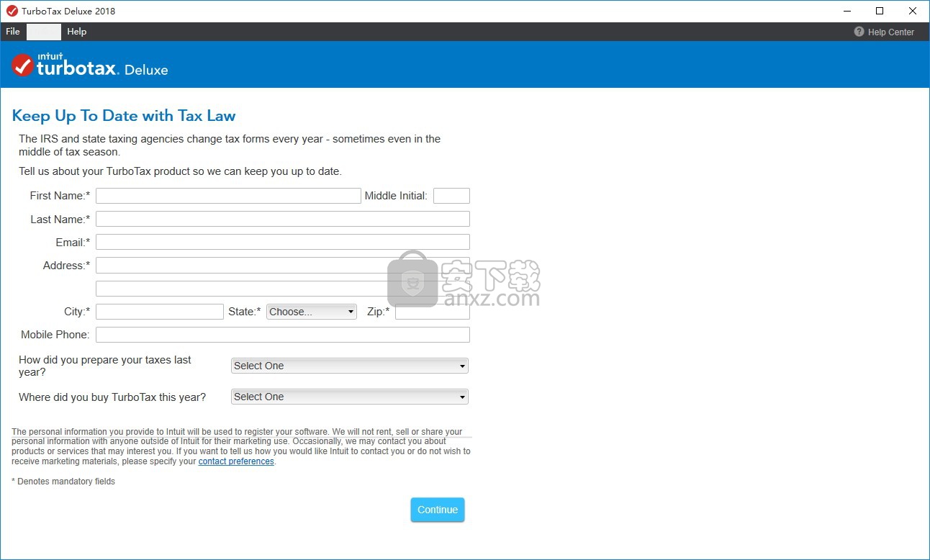Open the State 'Choose...' dropdown
Image resolution: width=930 pixels, height=560 pixels.
(312, 312)
